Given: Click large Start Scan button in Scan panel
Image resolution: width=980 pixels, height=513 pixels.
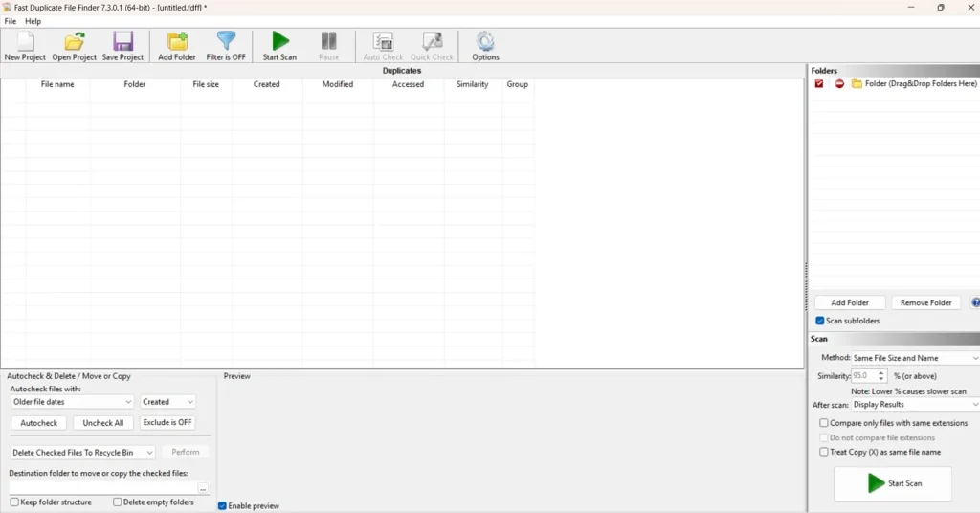Looking at the screenshot, I should point(893,483).
